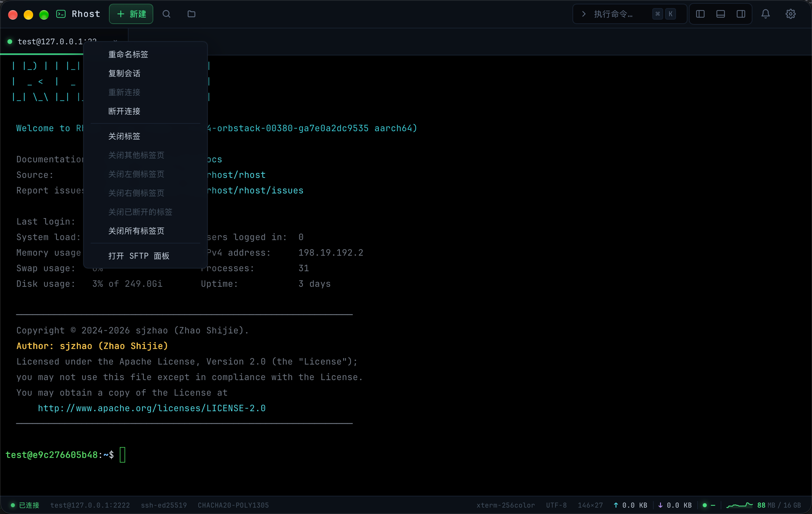Viewport: 812px width, 514px height.
Task: Toggle the bottom panel layout icon
Action: (721, 14)
